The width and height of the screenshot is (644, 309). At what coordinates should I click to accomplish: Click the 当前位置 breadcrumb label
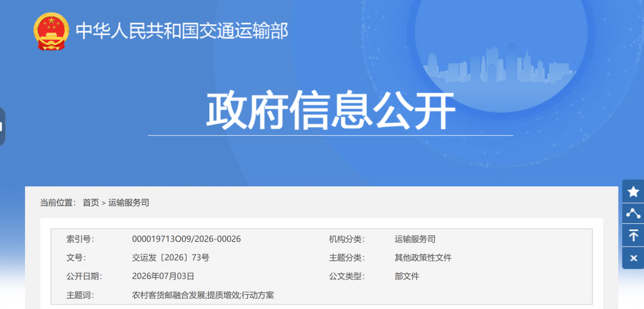58,202
